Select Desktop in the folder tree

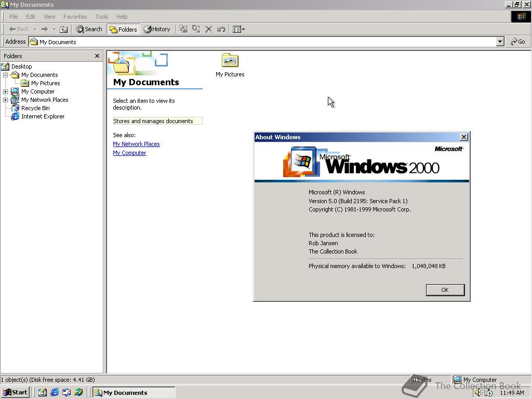tap(21, 66)
